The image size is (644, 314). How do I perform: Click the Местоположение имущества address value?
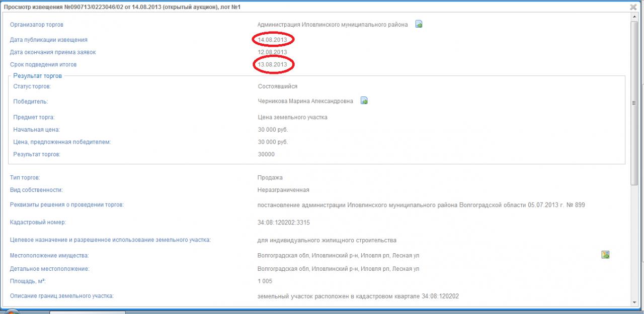pos(338,256)
